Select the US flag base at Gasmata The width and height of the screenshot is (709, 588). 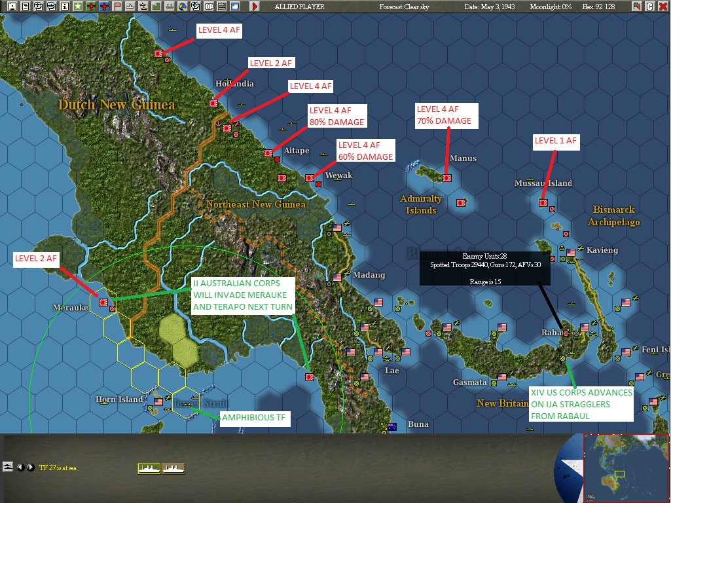coord(502,377)
